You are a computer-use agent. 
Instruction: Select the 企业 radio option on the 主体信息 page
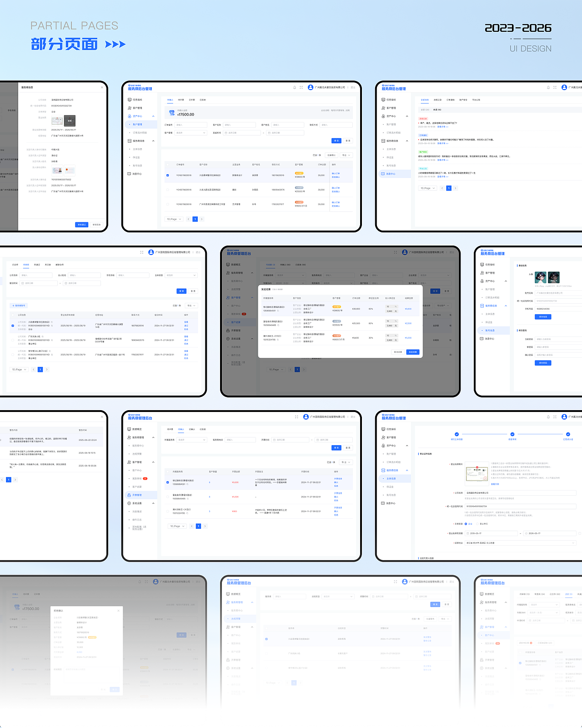[x=466, y=524]
